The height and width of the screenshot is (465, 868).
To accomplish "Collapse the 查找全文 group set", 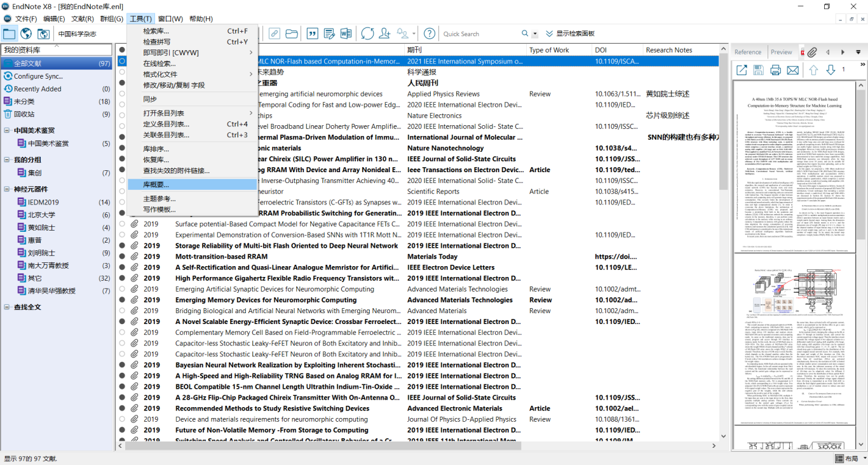I will (x=7, y=307).
